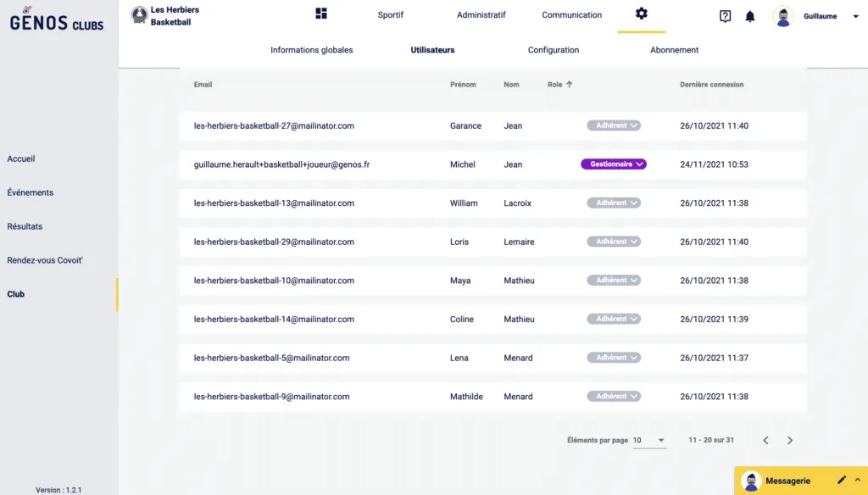Sort users by the Role column arrow
The image size is (868, 495).
click(570, 85)
